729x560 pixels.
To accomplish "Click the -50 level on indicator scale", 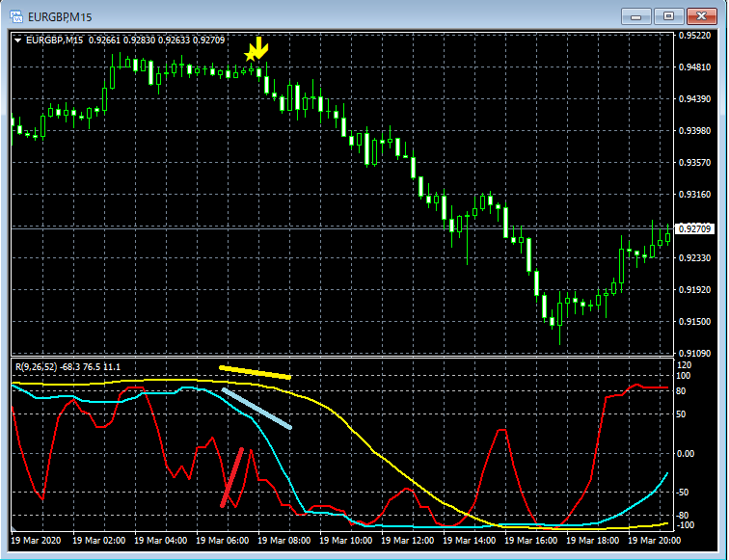I will pyautogui.click(x=683, y=493).
